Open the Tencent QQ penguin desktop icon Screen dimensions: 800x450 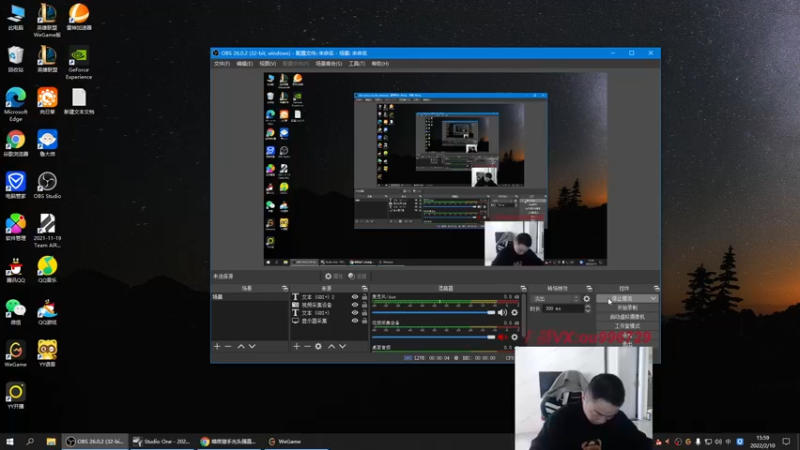(16, 270)
